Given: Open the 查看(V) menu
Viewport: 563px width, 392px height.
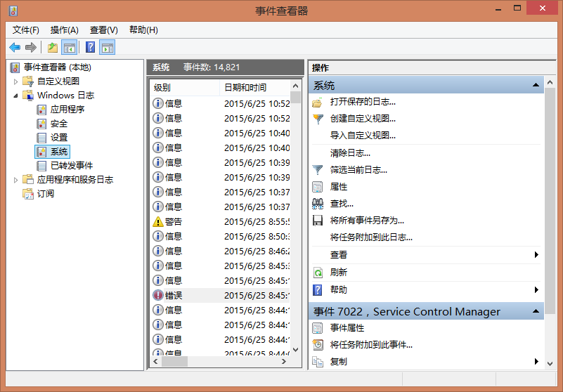Looking at the screenshot, I should coord(104,30).
